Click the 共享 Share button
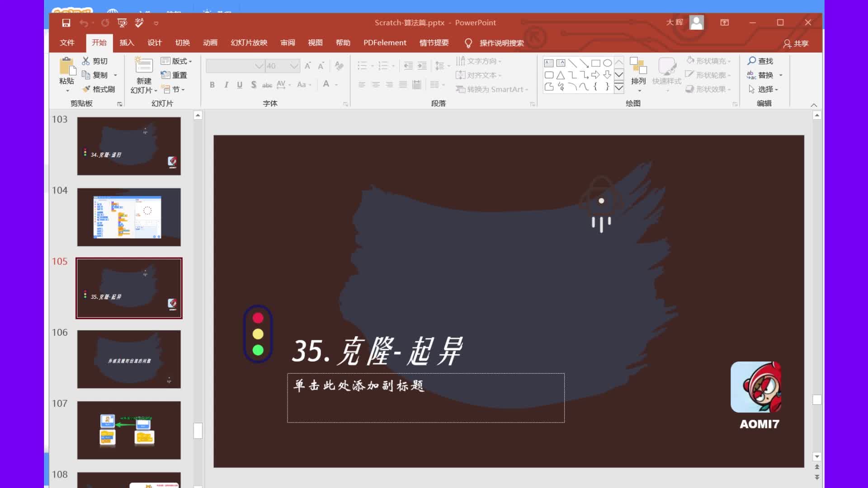The height and width of the screenshot is (488, 868). point(796,43)
